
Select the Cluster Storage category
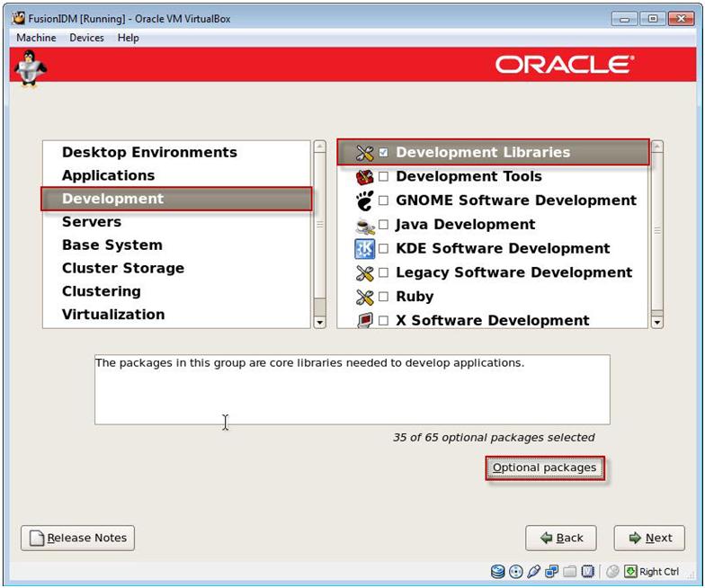176,268
